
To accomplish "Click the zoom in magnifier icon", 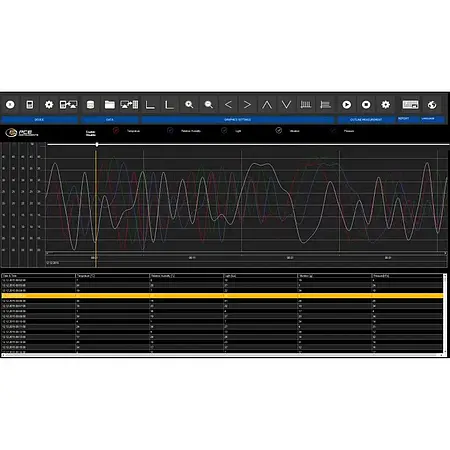I will coord(189,105).
